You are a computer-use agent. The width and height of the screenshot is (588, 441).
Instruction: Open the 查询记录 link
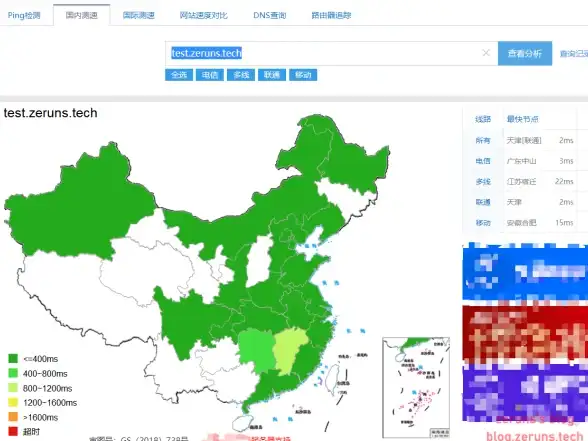(x=574, y=54)
